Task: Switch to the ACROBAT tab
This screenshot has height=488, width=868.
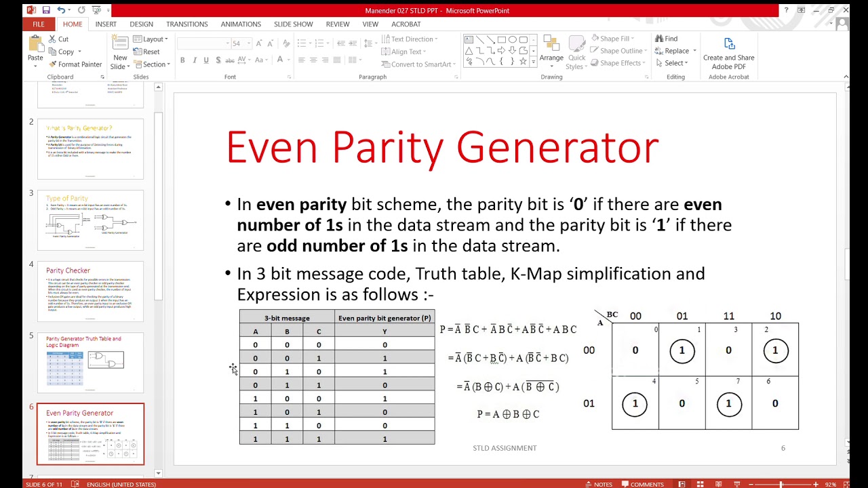Action: pyautogui.click(x=406, y=24)
